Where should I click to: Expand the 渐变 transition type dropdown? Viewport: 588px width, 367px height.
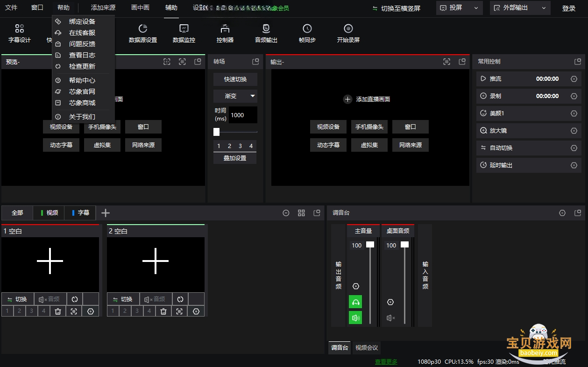(x=235, y=96)
